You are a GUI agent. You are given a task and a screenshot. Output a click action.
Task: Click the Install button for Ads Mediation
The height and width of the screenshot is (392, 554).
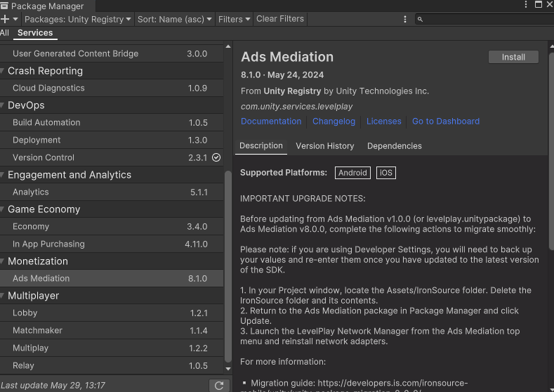click(x=513, y=58)
